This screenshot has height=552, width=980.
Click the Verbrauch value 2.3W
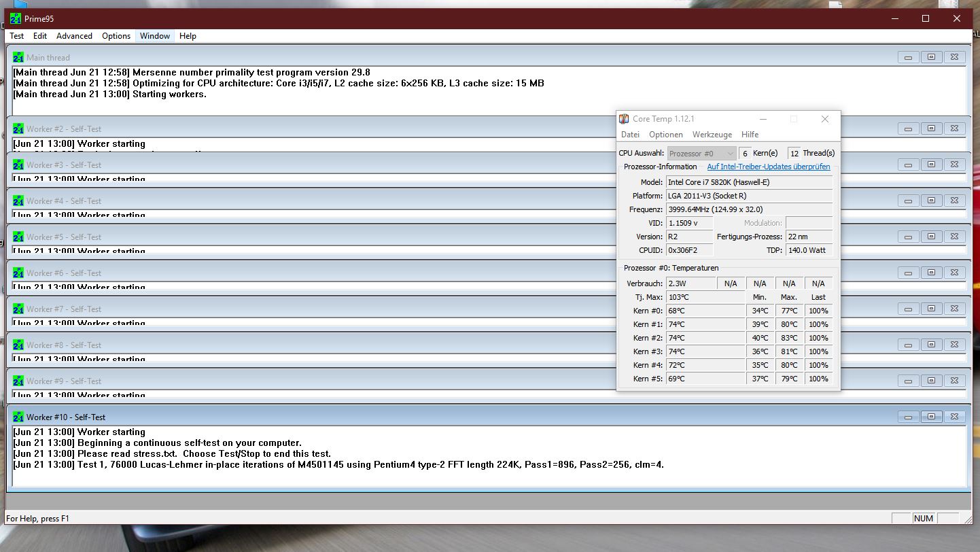click(x=691, y=283)
